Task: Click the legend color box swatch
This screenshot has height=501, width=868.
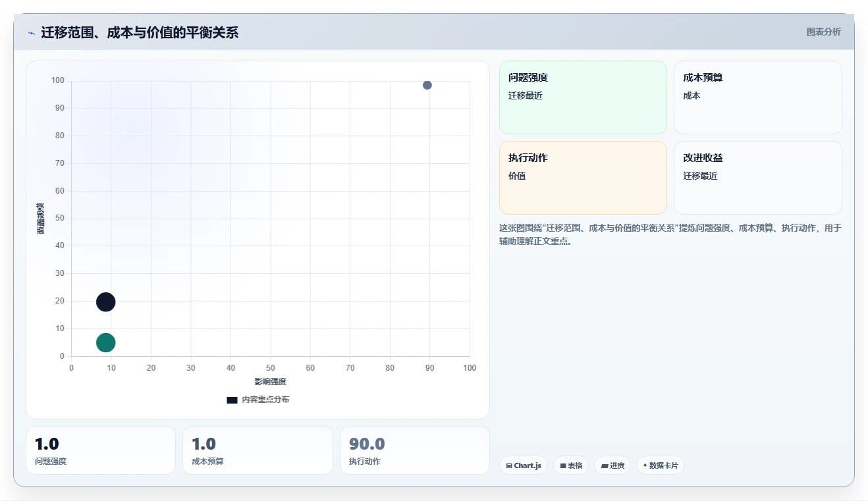Action: click(x=232, y=400)
